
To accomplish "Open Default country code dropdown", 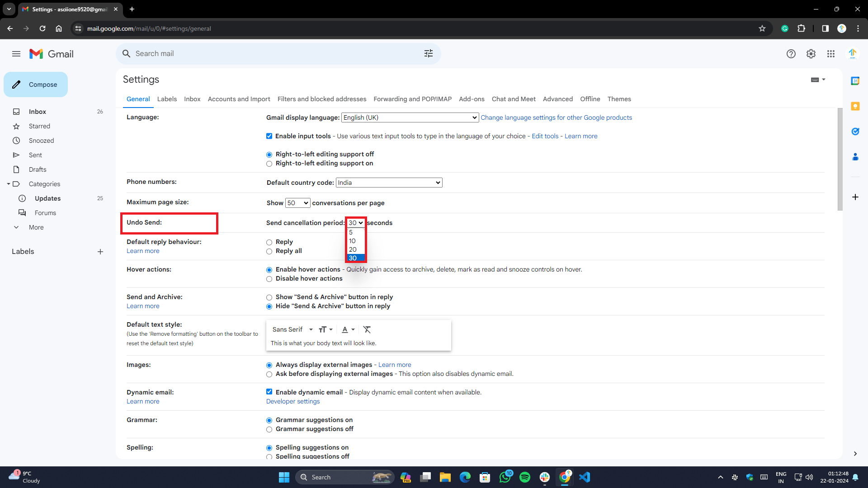I will click(x=389, y=183).
